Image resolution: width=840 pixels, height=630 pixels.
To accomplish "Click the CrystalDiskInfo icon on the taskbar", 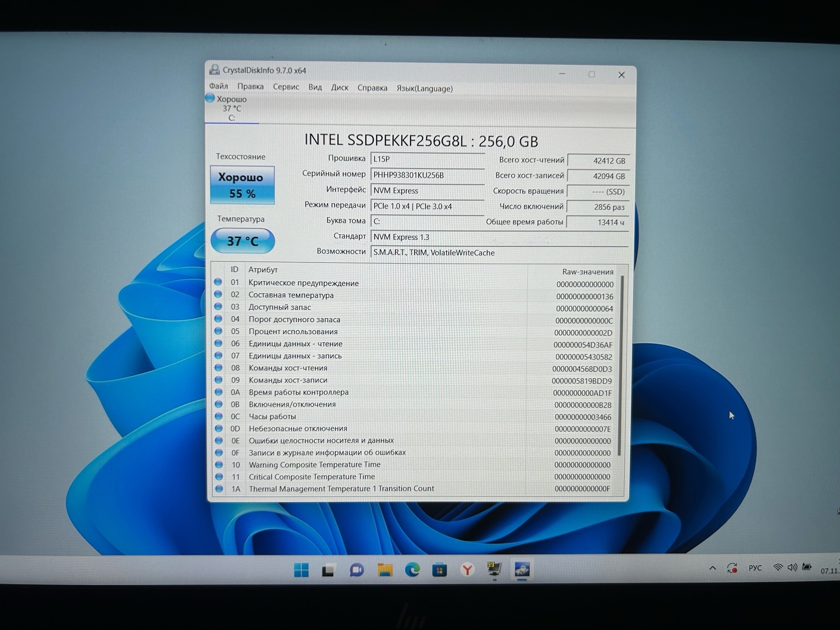I will click(x=522, y=570).
